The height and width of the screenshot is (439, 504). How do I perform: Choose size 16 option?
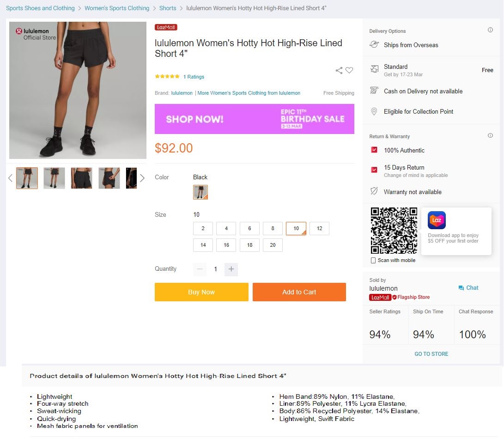pos(226,245)
